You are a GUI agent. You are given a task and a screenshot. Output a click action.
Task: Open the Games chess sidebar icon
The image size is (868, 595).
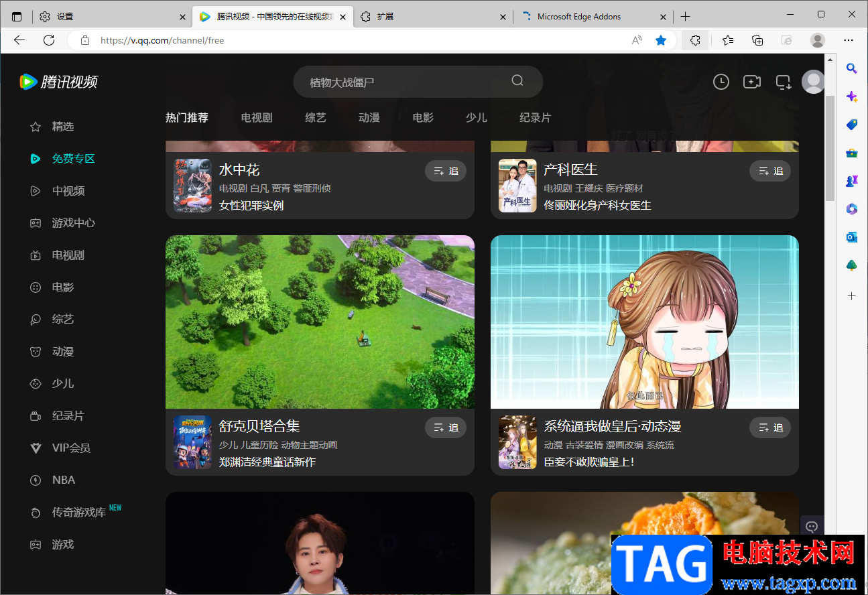pyautogui.click(x=851, y=181)
